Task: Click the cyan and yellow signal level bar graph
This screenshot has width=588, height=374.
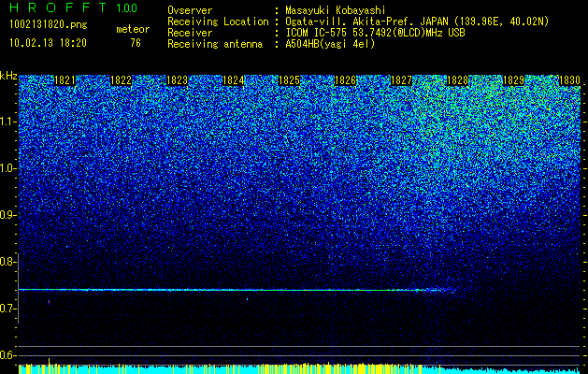Action: (x=299, y=368)
